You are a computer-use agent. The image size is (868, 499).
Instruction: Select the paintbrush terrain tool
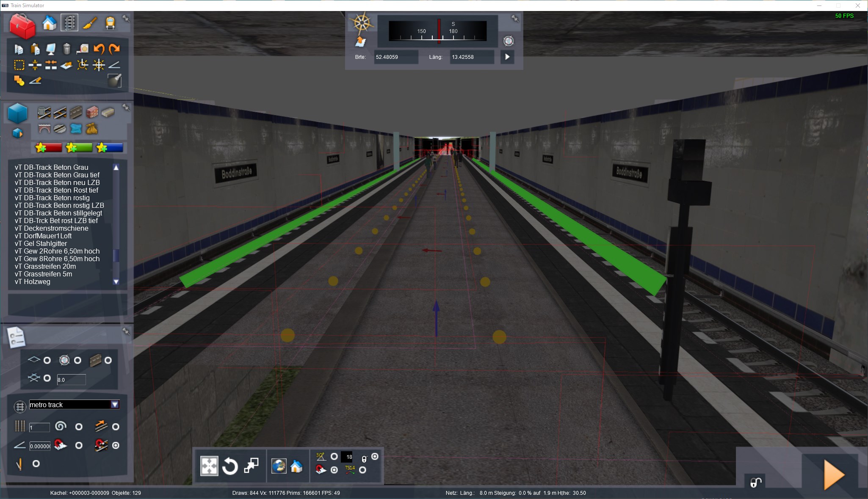[x=90, y=23]
